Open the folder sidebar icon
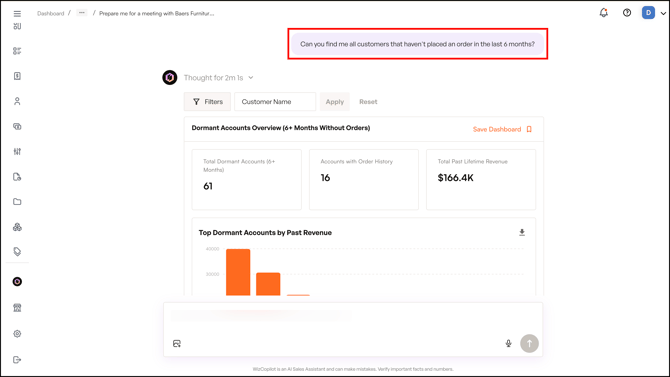The width and height of the screenshot is (670, 377). tap(17, 202)
